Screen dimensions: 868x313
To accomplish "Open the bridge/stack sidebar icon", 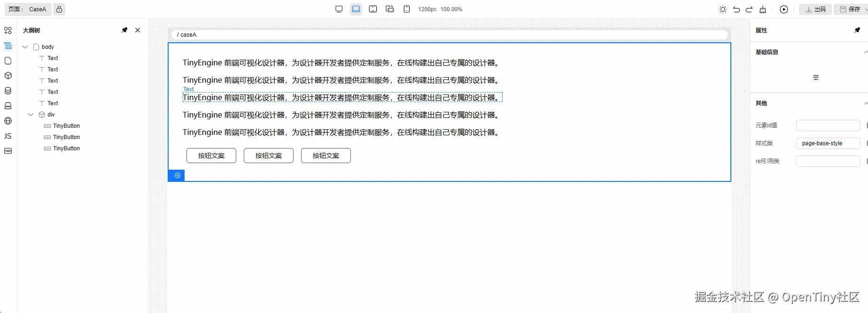I will pos(8,106).
